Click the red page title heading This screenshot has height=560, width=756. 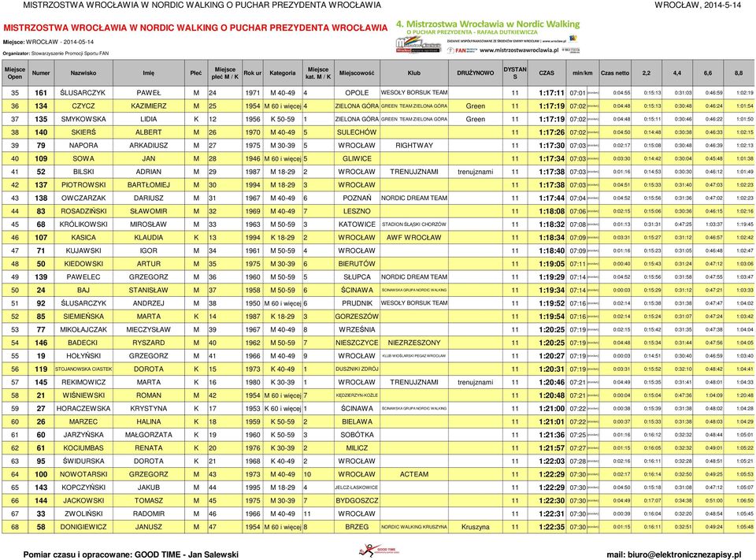tap(195, 28)
